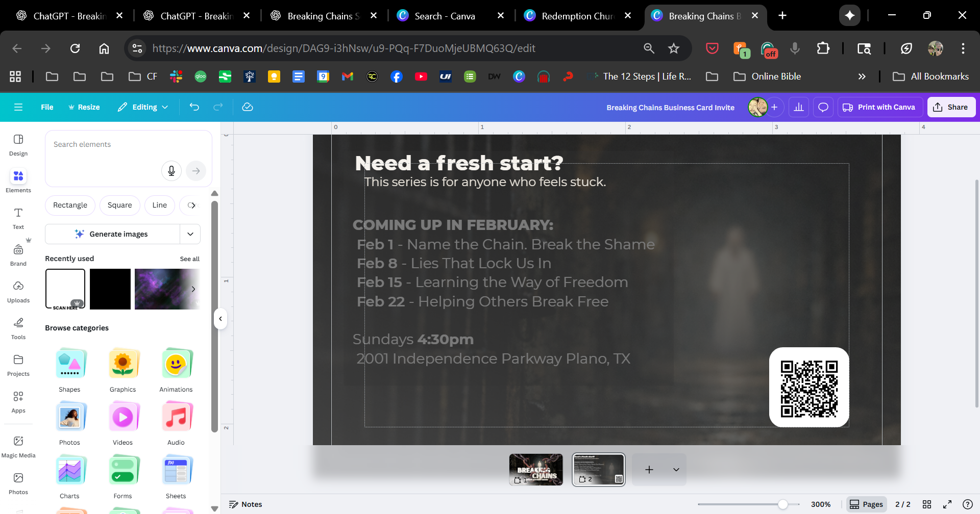Click the cloud save status icon
This screenshot has height=514, width=980.
tap(248, 107)
